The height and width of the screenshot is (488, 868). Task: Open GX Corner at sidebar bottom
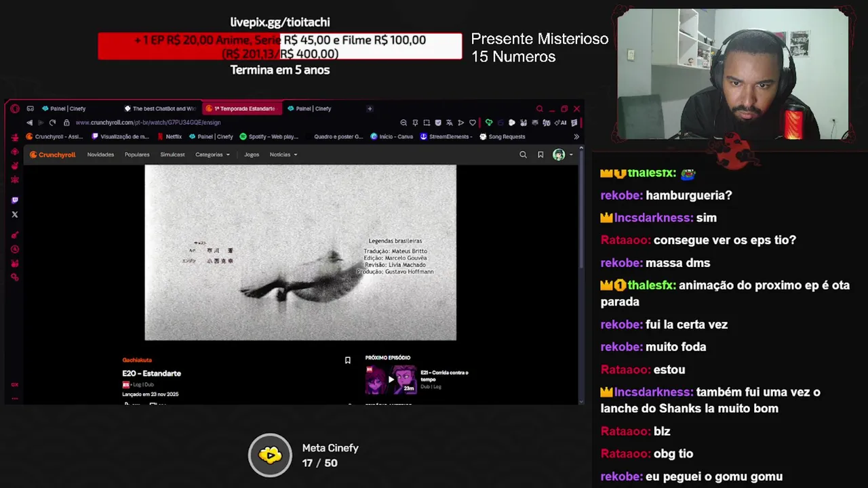point(15,384)
